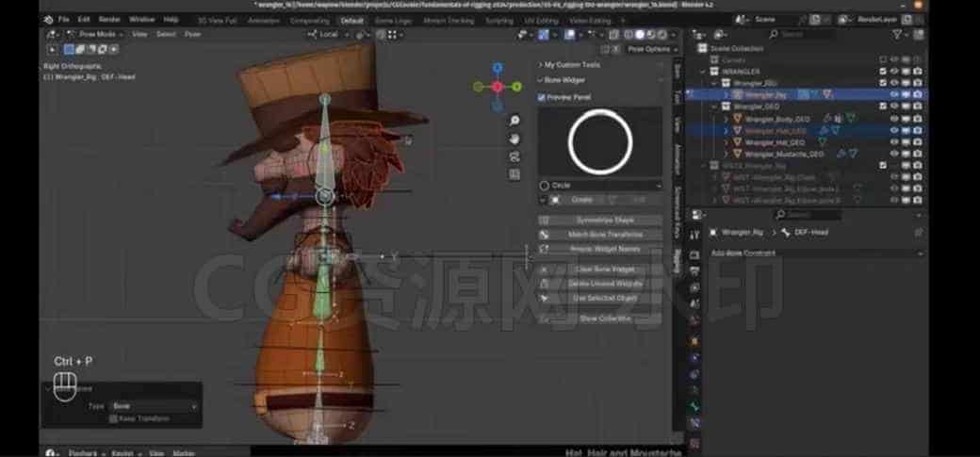
Task: Expand the Wrangler_Mustache_GEO item
Action: click(726, 154)
